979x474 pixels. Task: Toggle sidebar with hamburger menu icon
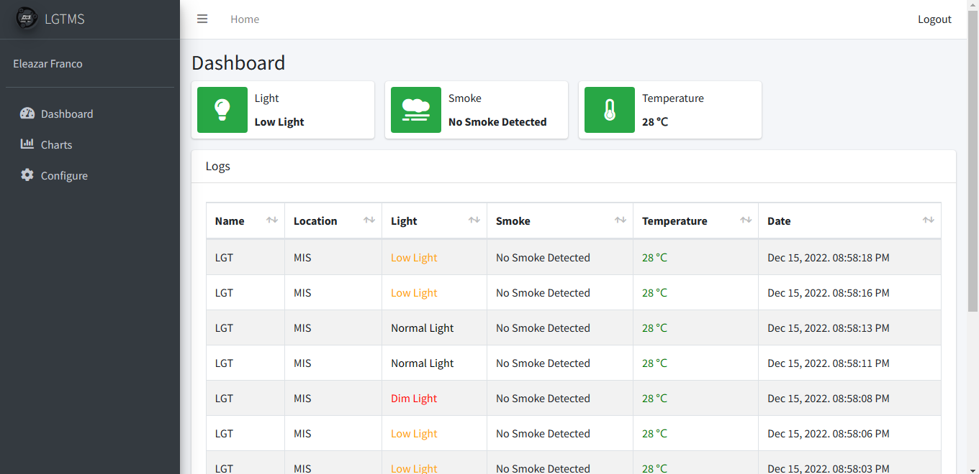202,19
